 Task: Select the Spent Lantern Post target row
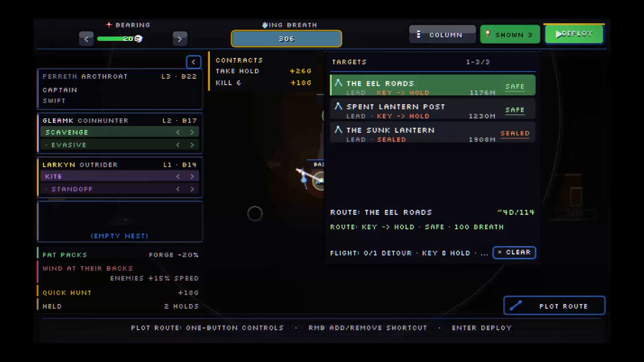433,109
